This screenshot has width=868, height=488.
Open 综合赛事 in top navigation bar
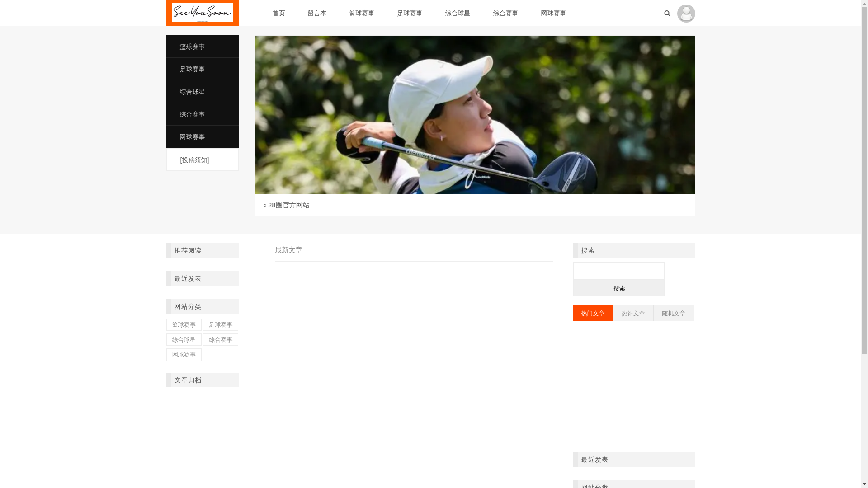(505, 13)
